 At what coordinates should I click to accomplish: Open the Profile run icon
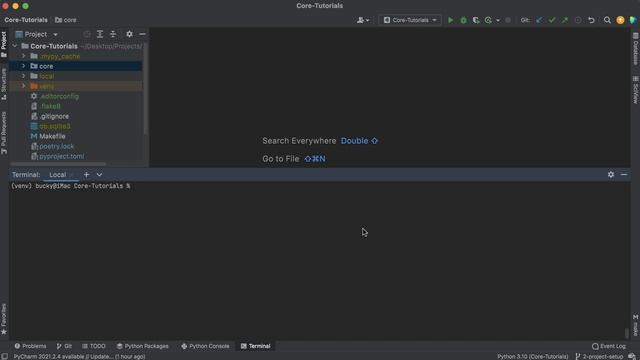[488, 20]
